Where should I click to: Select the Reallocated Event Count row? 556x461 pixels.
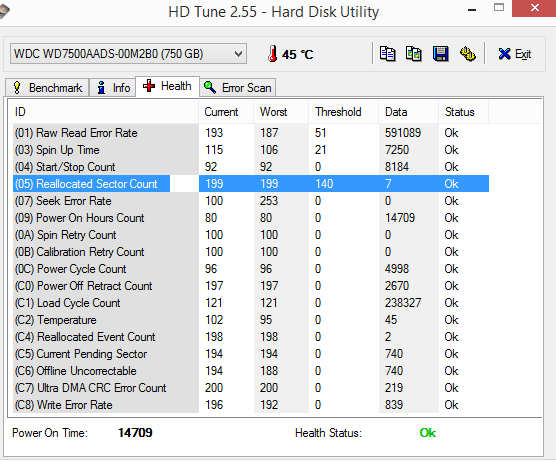251,337
